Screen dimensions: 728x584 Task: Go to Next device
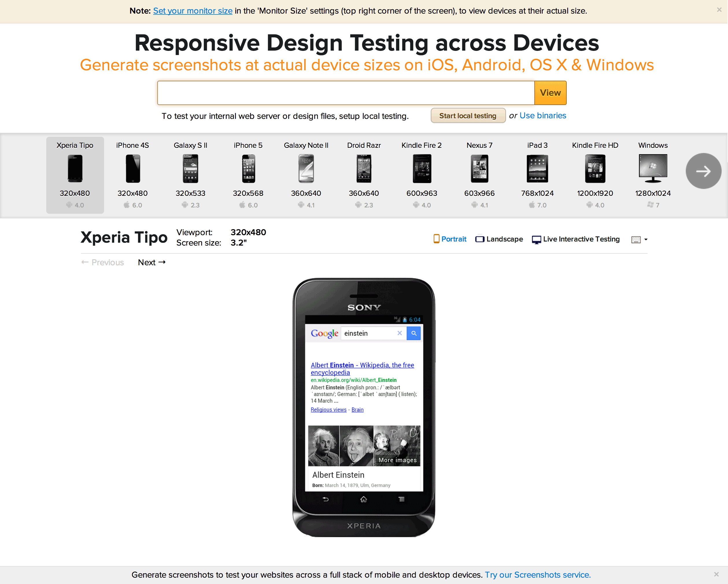point(151,262)
